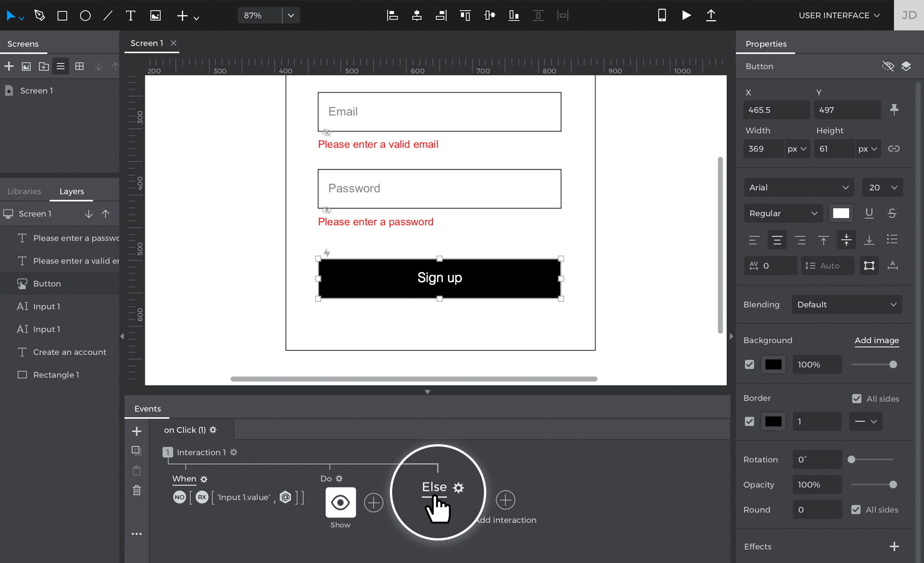Open mobile device preview
Screen dimensions: 924x563
tap(662, 15)
